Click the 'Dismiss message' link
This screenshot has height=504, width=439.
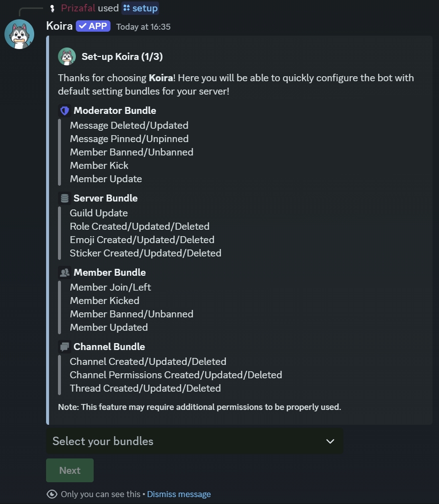point(179,494)
